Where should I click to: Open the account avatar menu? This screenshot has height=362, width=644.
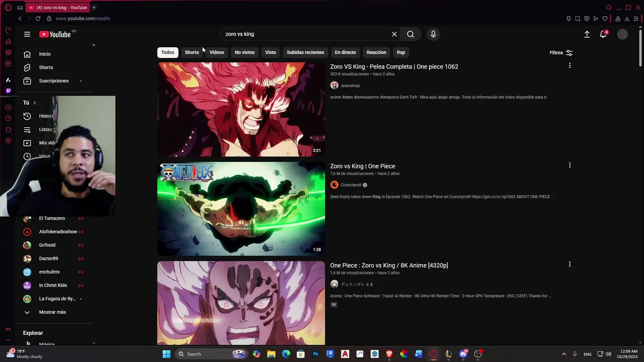623,34
